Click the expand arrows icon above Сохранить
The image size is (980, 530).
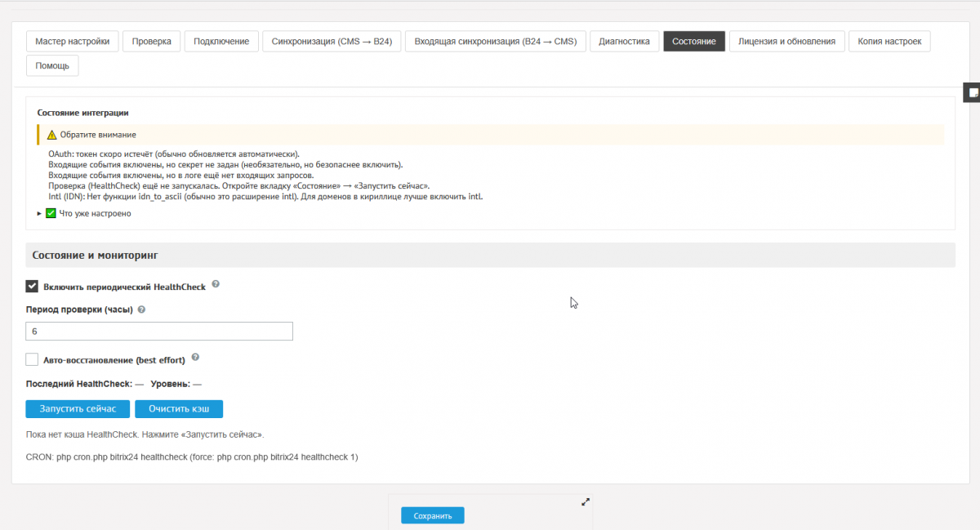585,502
